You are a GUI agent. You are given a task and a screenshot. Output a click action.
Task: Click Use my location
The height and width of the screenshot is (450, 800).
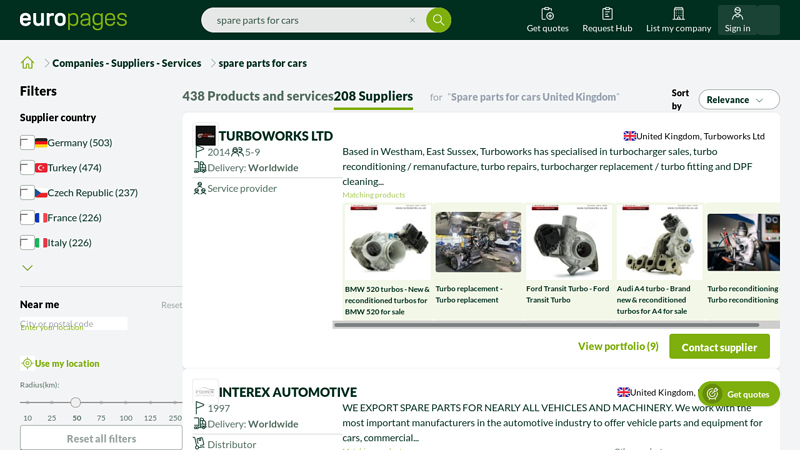[60, 363]
